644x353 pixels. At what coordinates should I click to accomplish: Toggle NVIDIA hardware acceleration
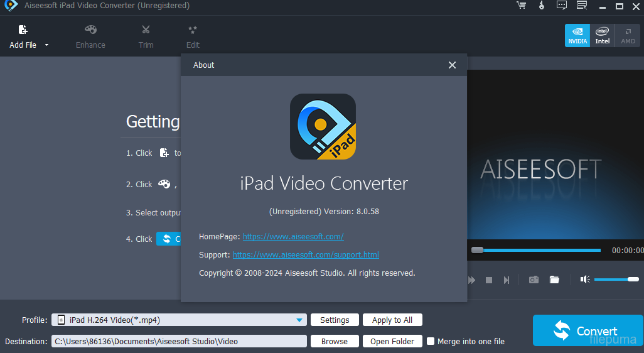tap(577, 35)
